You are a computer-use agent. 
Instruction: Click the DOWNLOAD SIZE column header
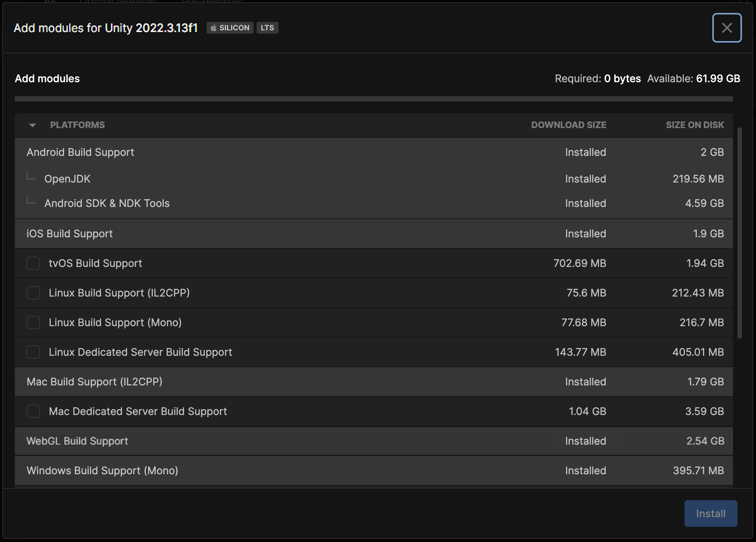coord(568,125)
